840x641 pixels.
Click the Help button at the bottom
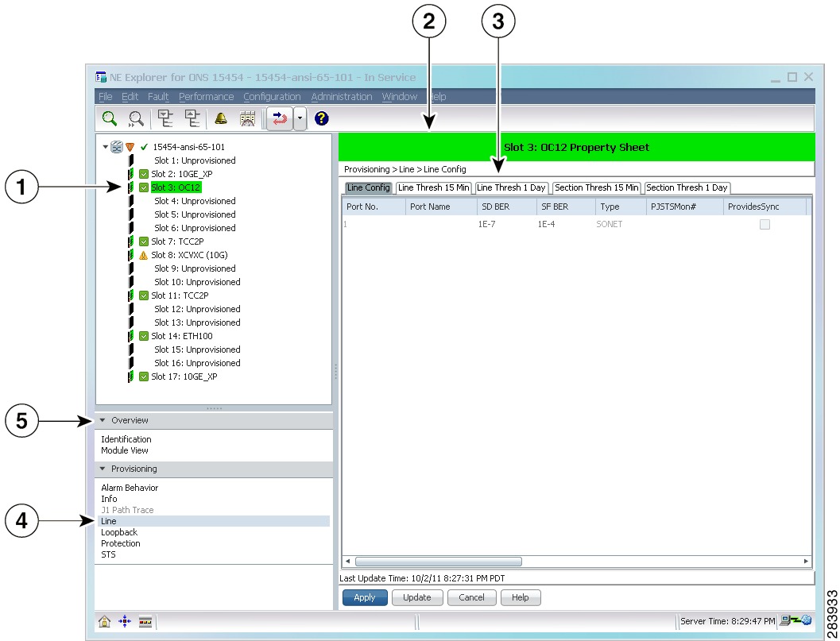521,597
